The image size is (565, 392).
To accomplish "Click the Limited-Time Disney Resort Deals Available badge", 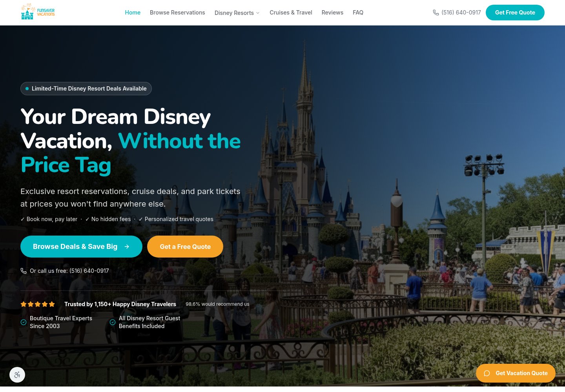I will (x=86, y=89).
